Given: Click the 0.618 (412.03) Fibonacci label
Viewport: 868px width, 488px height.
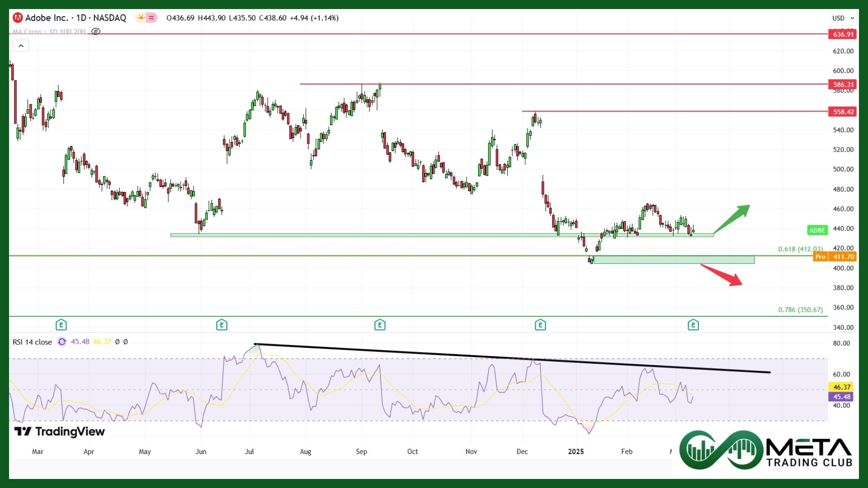Looking at the screenshot, I should [x=800, y=249].
